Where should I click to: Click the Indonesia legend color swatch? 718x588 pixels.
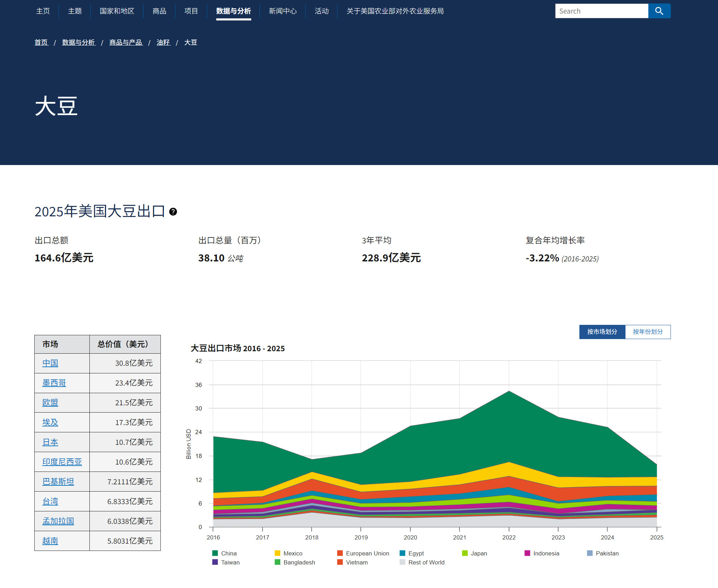coord(527,553)
